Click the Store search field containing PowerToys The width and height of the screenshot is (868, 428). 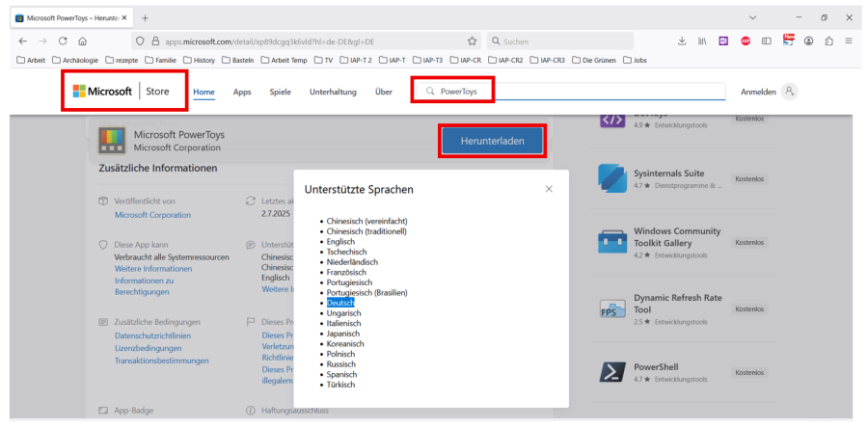[570, 92]
